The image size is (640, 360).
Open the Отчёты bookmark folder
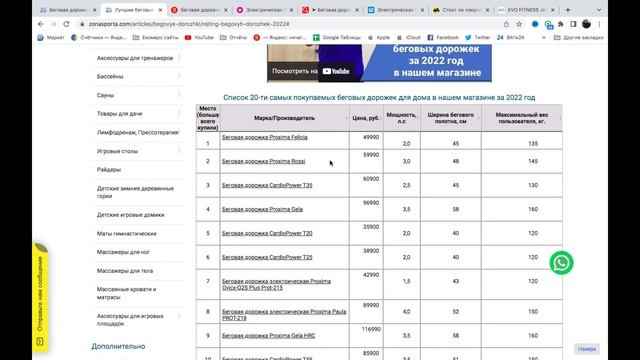[x=233, y=38]
